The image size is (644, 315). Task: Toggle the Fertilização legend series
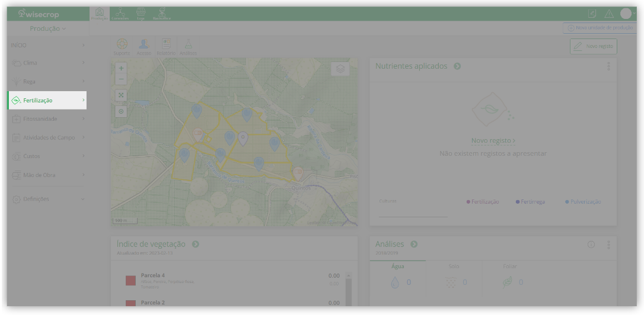483,202
